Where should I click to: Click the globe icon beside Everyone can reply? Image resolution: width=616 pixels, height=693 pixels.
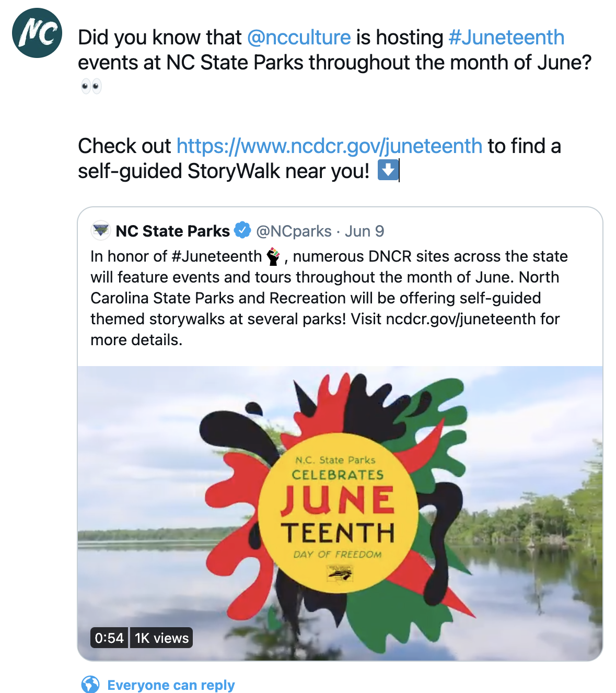[x=90, y=684]
